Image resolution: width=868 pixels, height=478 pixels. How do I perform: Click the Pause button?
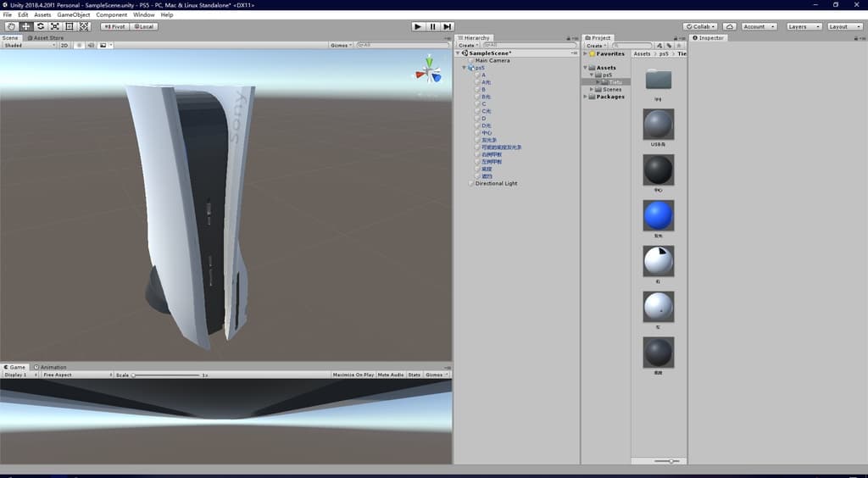432,26
